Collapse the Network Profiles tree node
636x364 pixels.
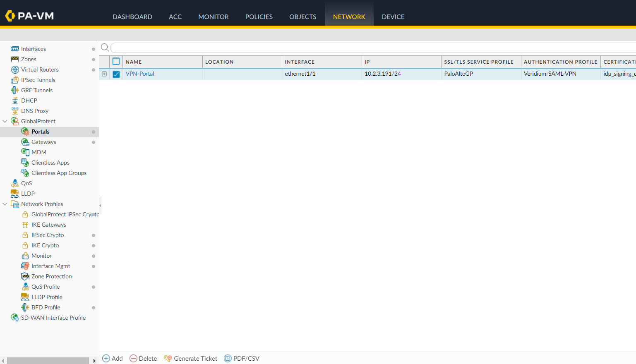coord(5,204)
